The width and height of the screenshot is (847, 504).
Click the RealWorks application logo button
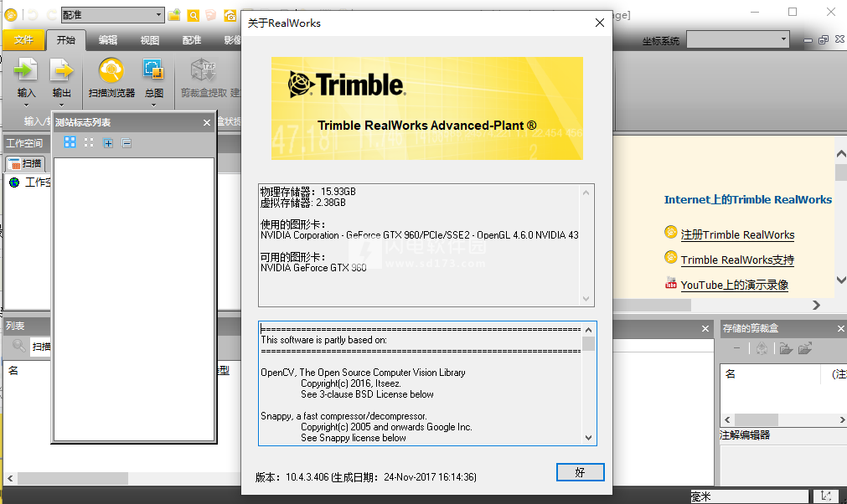coord(10,15)
